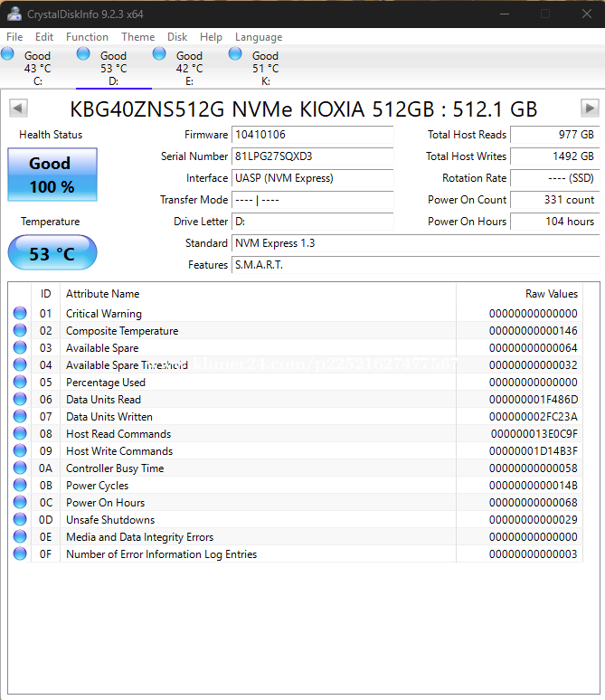The width and height of the screenshot is (605, 700).
Task: Open the Disk menu
Action: click(x=177, y=37)
